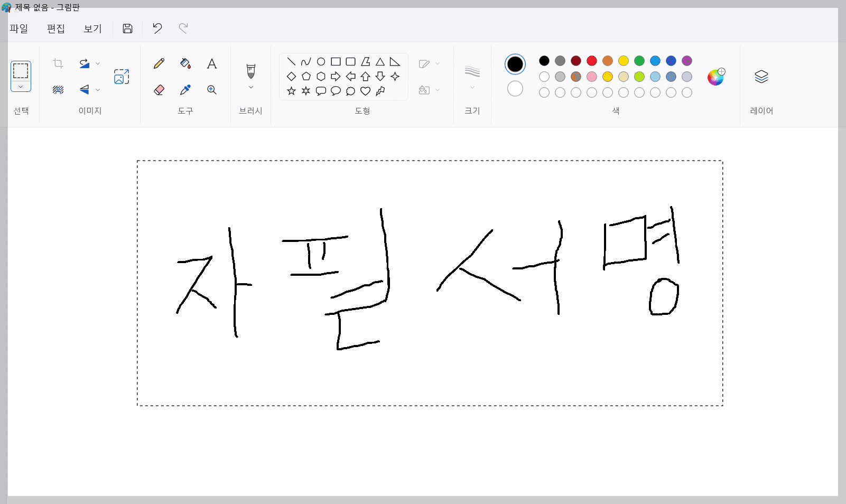The width and height of the screenshot is (846, 504).
Task: Select the Magnifier tool
Action: [x=211, y=90]
